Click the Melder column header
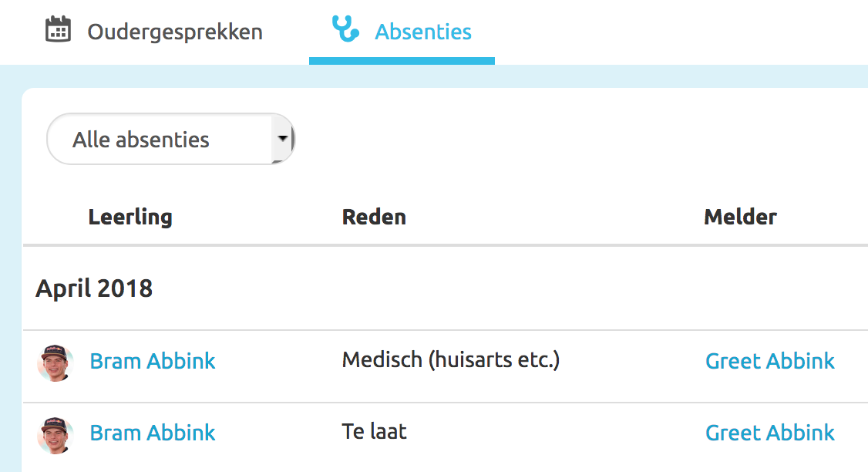This screenshot has width=868, height=472. tap(740, 217)
